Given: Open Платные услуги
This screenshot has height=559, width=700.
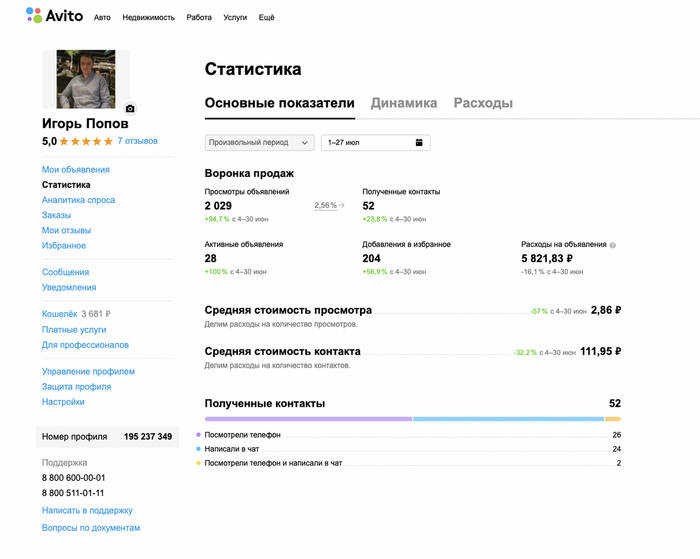Looking at the screenshot, I should [74, 330].
